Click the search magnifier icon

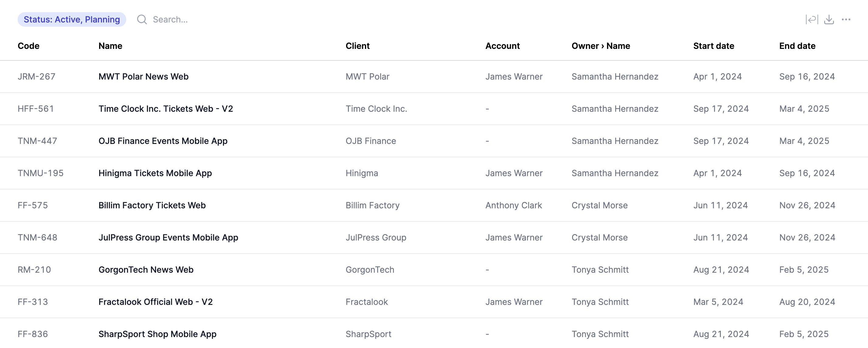[x=142, y=19]
